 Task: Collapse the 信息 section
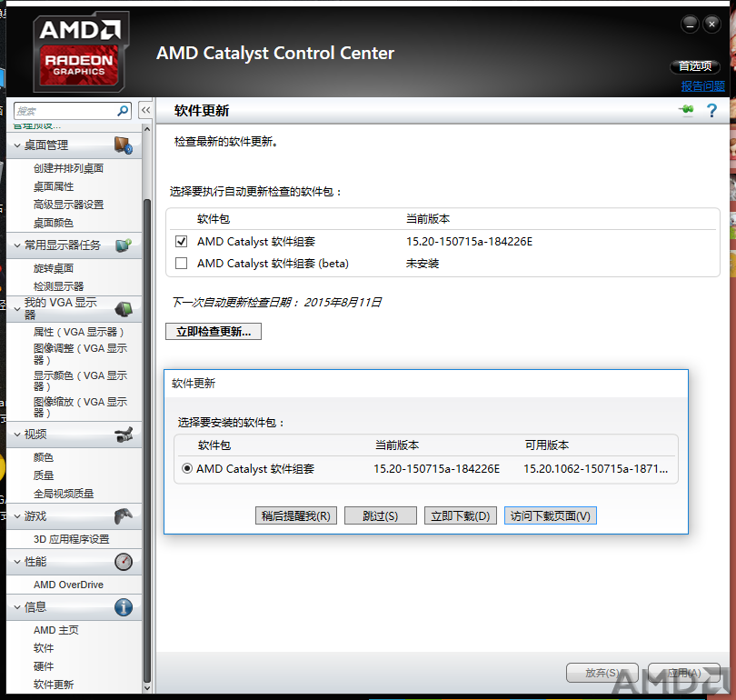coord(17,607)
